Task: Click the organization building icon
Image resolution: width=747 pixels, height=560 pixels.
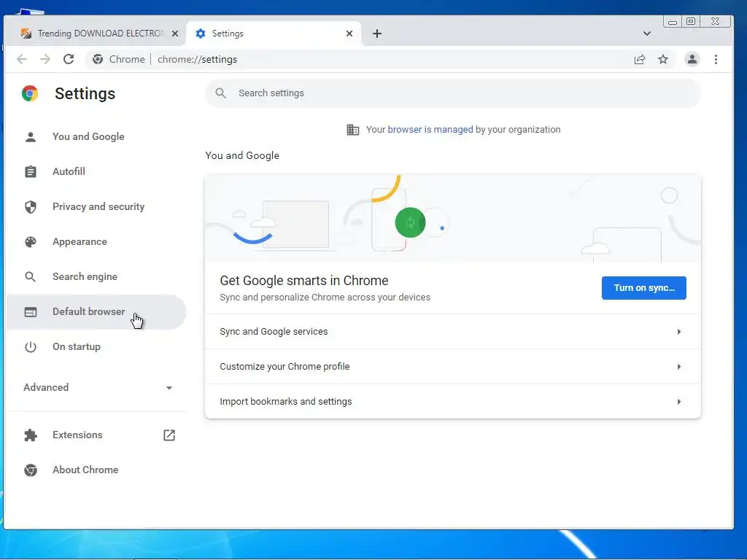Action: [352, 130]
